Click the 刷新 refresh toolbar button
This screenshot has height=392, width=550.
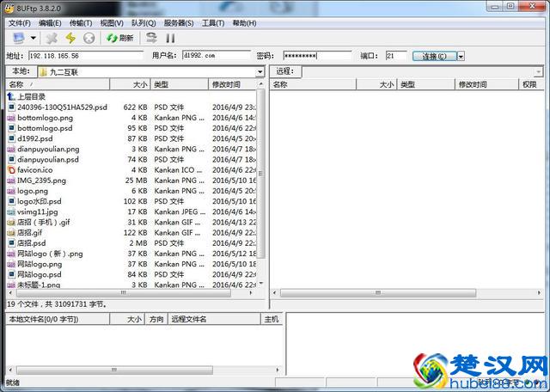click(120, 38)
